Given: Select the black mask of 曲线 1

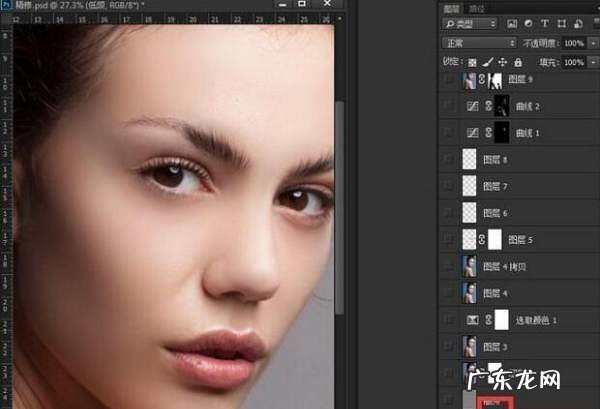Looking at the screenshot, I should click(x=502, y=133).
